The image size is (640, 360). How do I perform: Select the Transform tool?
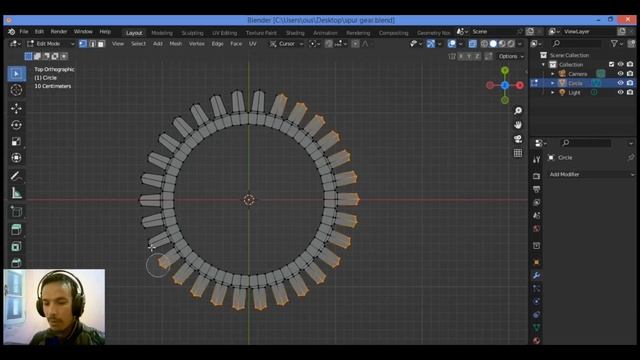(x=16, y=158)
